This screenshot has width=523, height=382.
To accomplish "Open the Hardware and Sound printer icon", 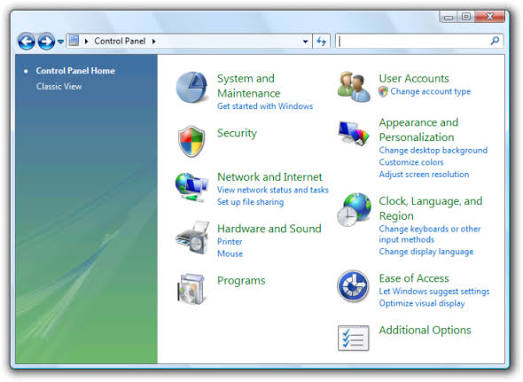I will point(193,238).
